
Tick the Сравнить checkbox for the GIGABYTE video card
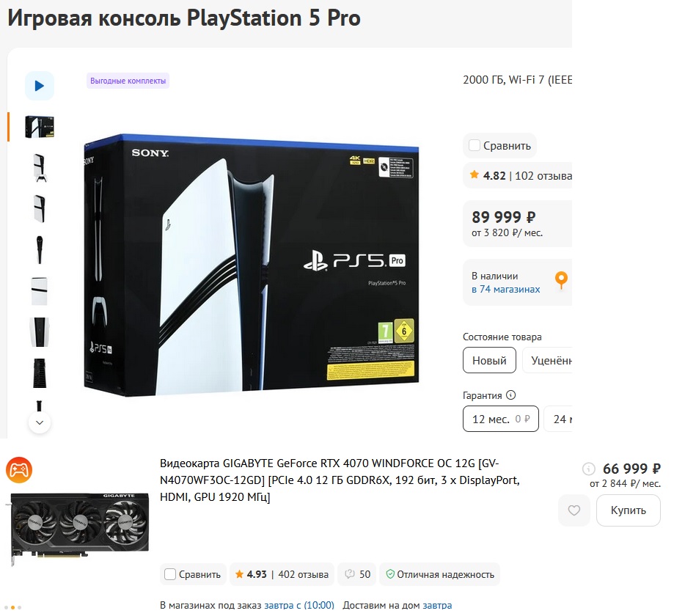[170, 574]
